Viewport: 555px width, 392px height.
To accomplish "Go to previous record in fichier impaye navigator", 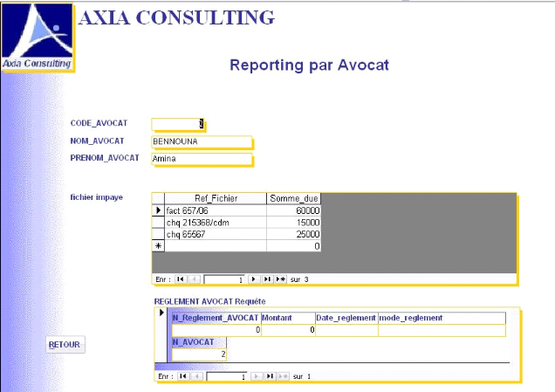I will coord(195,279).
